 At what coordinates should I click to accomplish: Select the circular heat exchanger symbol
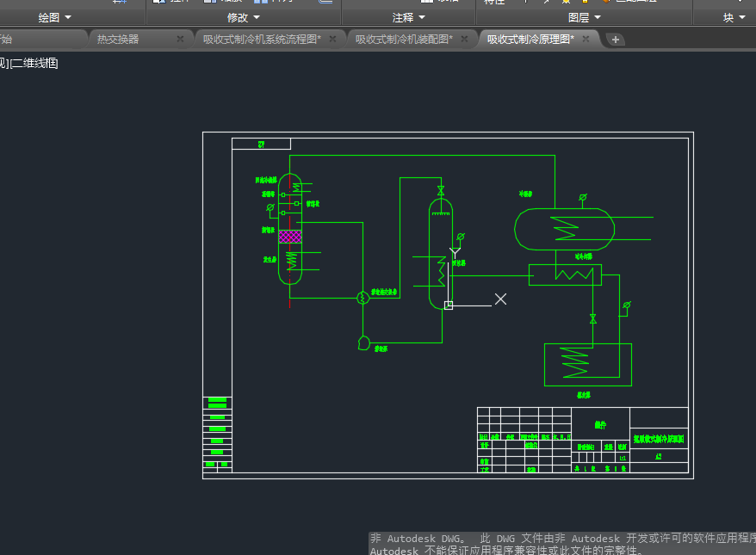(363, 299)
